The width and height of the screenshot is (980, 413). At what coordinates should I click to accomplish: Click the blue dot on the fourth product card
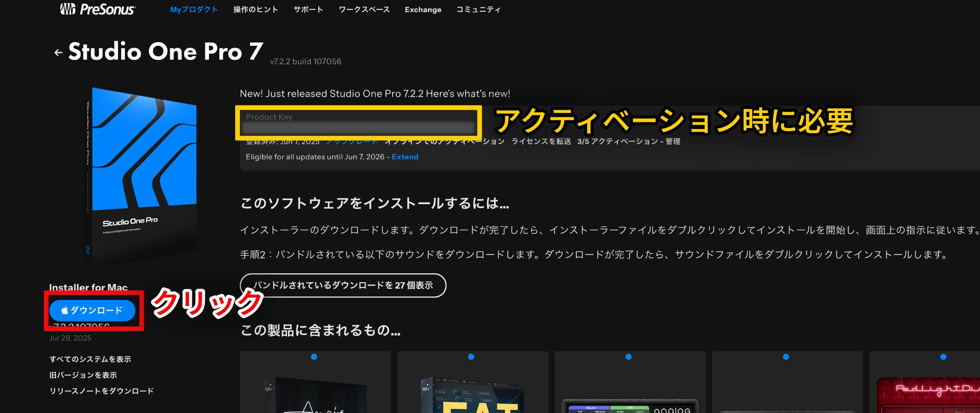click(x=786, y=357)
